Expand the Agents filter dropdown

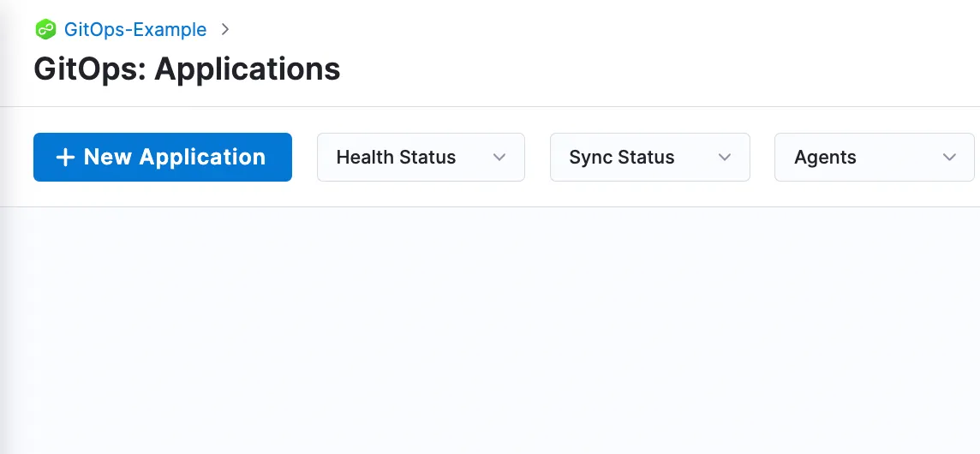(x=875, y=157)
